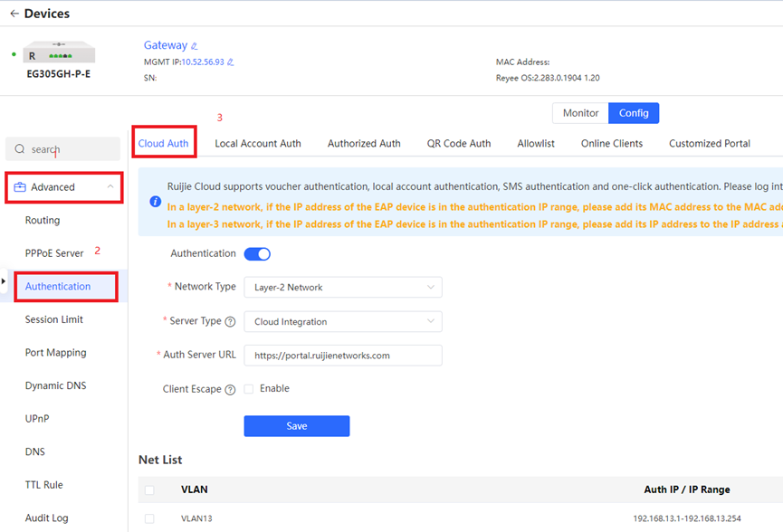
Task: Click the blue Save button
Action: [296, 426]
